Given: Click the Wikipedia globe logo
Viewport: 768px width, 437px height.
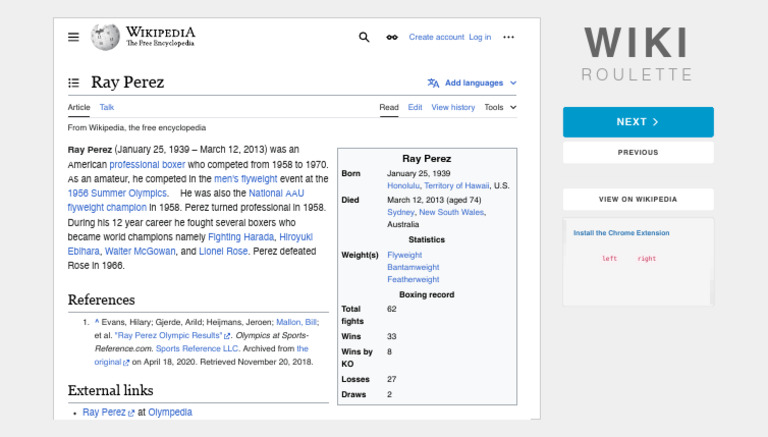Looking at the screenshot, I should click(105, 37).
